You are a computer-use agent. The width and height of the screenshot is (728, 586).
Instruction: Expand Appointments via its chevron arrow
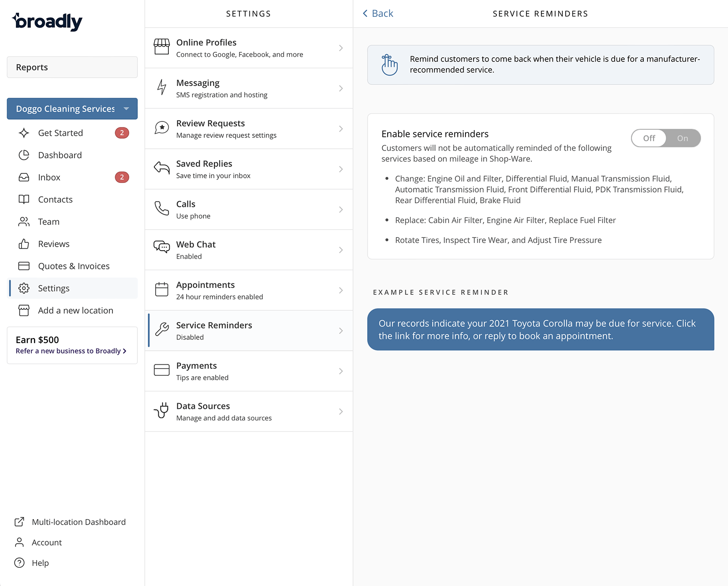click(341, 290)
